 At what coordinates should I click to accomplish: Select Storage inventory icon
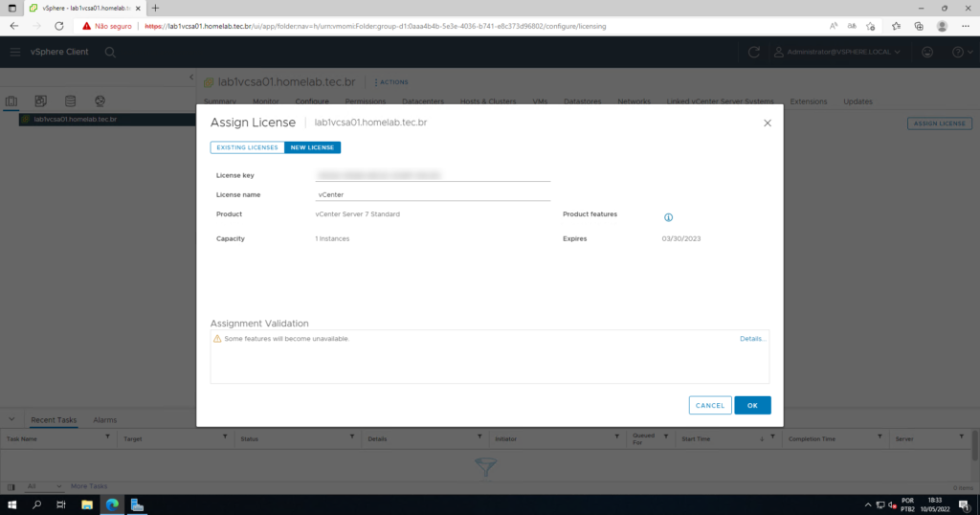(70, 101)
